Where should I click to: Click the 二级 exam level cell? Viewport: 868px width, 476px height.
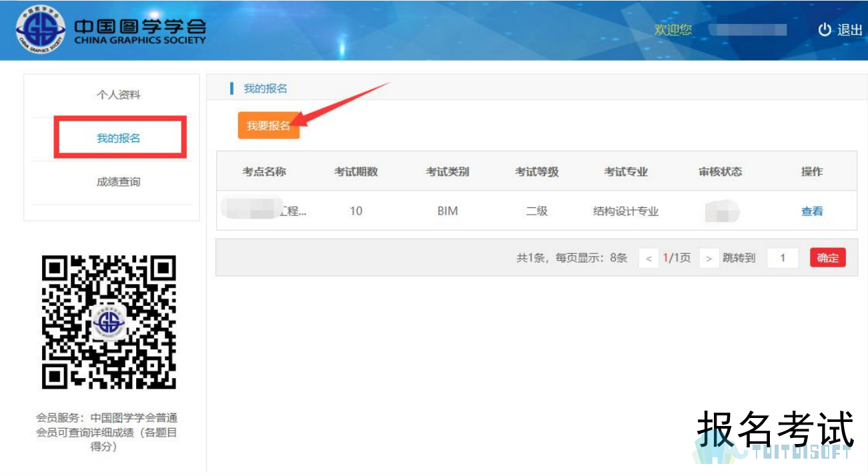536,211
